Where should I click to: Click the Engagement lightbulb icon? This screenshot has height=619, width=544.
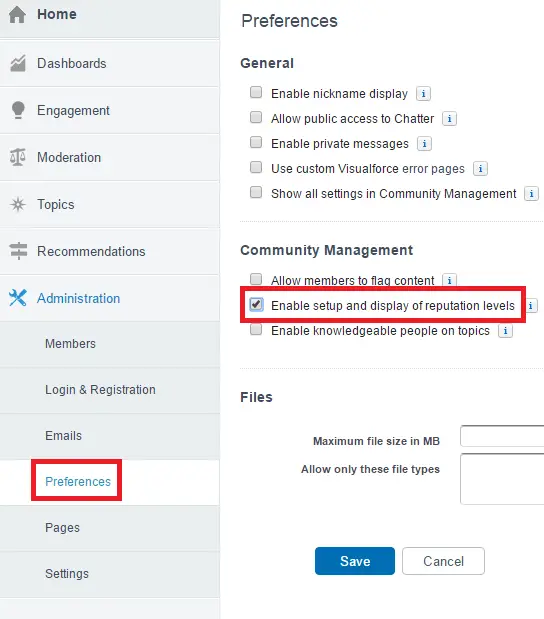(18, 110)
